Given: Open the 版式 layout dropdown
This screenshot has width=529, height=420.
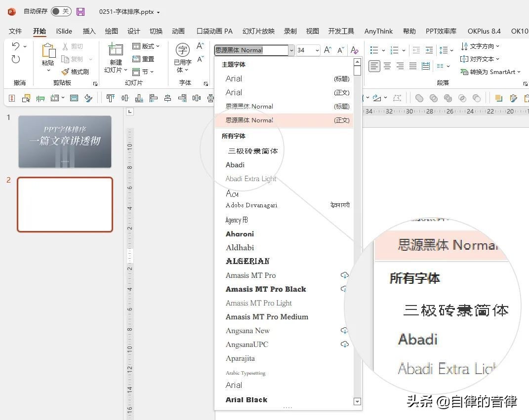Looking at the screenshot, I should point(146,46).
